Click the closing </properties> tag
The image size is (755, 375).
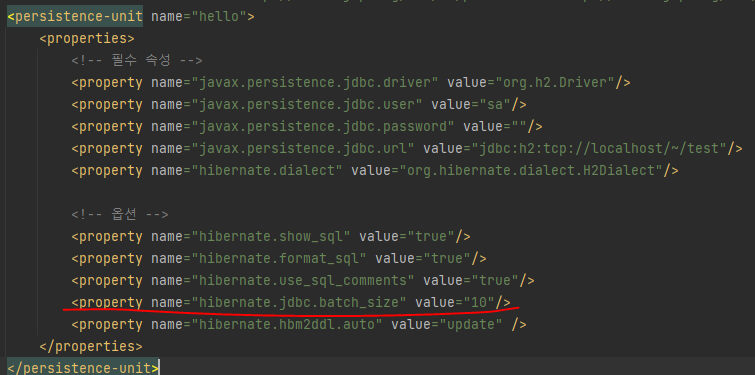tap(91, 347)
